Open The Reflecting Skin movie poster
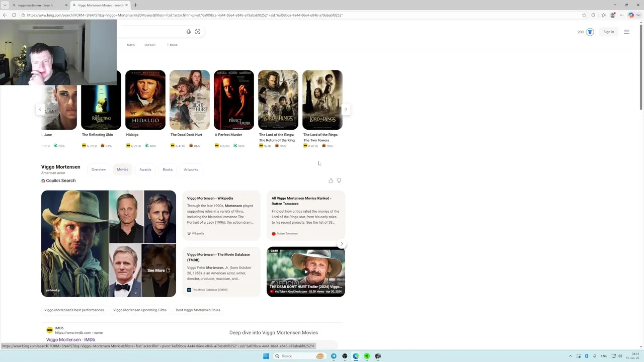 pyautogui.click(x=101, y=100)
